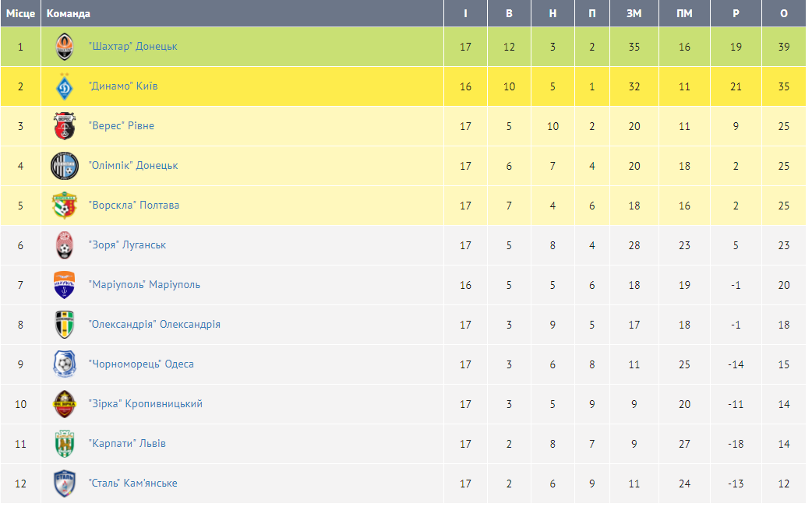Image resolution: width=812 pixels, height=510 pixels.
Task: Click the Vorskla Poltava club emblem
Action: click(65, 206)
